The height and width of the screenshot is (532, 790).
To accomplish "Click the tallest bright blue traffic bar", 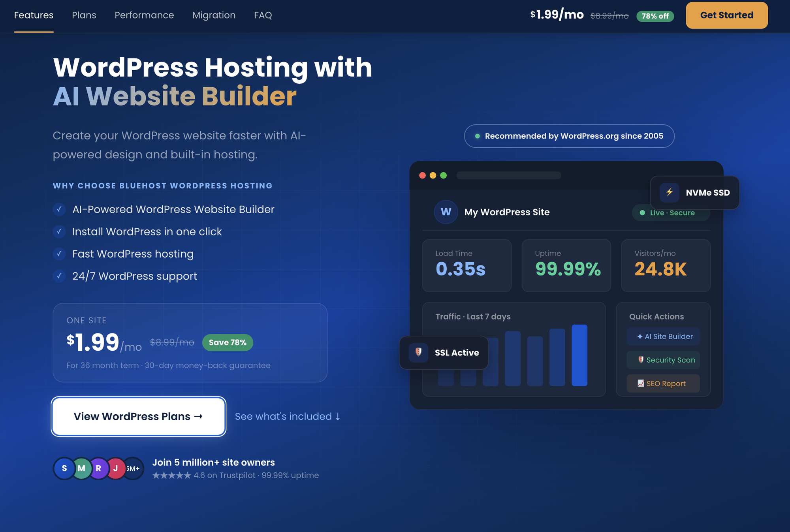I will (579, 355).
